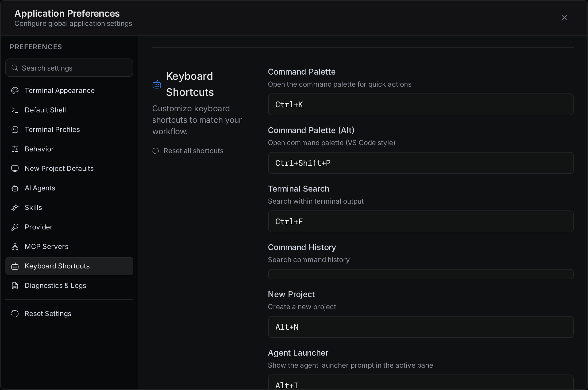The height and width of the screenshot is (390, 588).
Task: Open Diagnostics & Logs
Action: point(69,286)
